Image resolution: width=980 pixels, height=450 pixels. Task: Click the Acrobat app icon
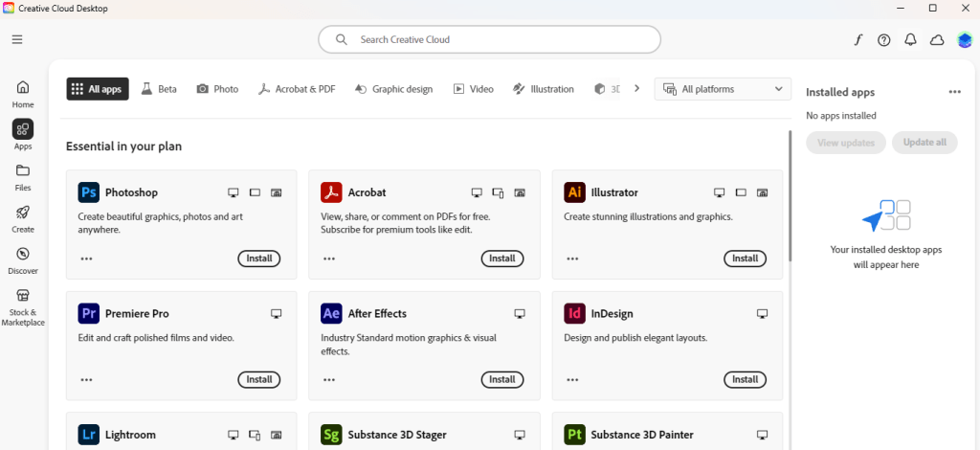[x=331, y=191]
